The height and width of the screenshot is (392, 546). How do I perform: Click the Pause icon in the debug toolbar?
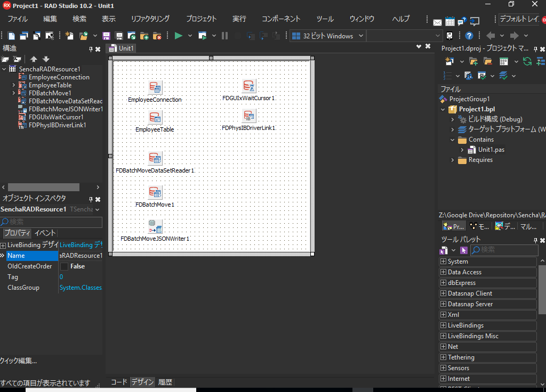click(226, 36)
